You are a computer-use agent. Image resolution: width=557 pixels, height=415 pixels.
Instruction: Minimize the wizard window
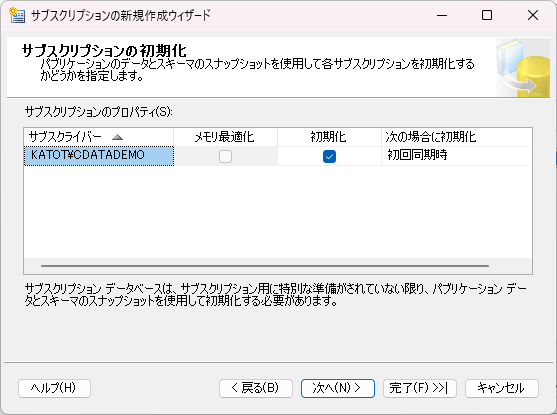point(442,15)
